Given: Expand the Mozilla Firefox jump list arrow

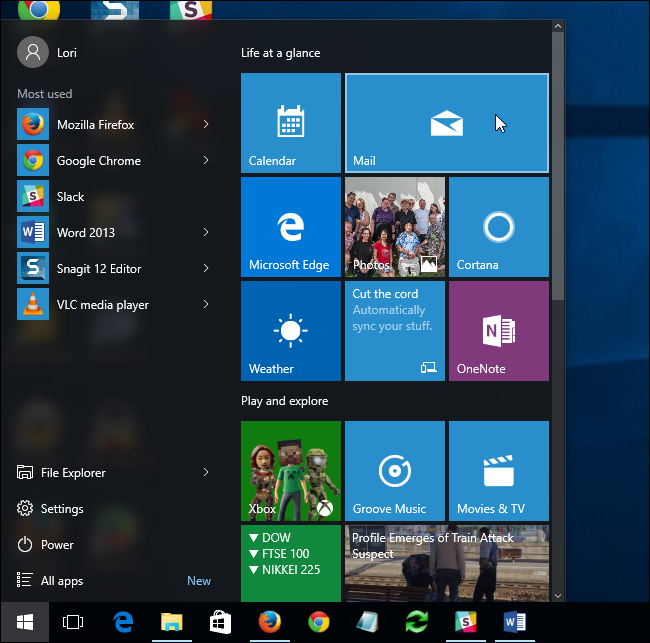Looking at the screenshot, I should [x=206, y=125].
